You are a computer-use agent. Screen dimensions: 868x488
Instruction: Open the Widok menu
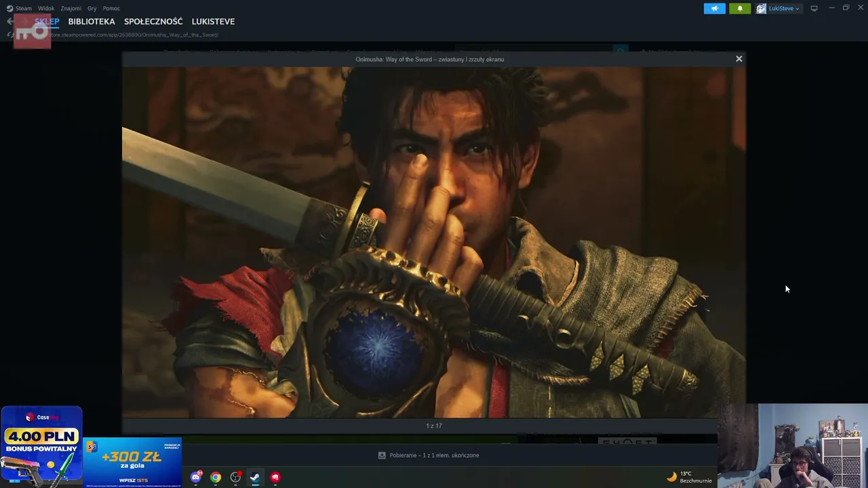pyautogui.click(x=46, y=8)
